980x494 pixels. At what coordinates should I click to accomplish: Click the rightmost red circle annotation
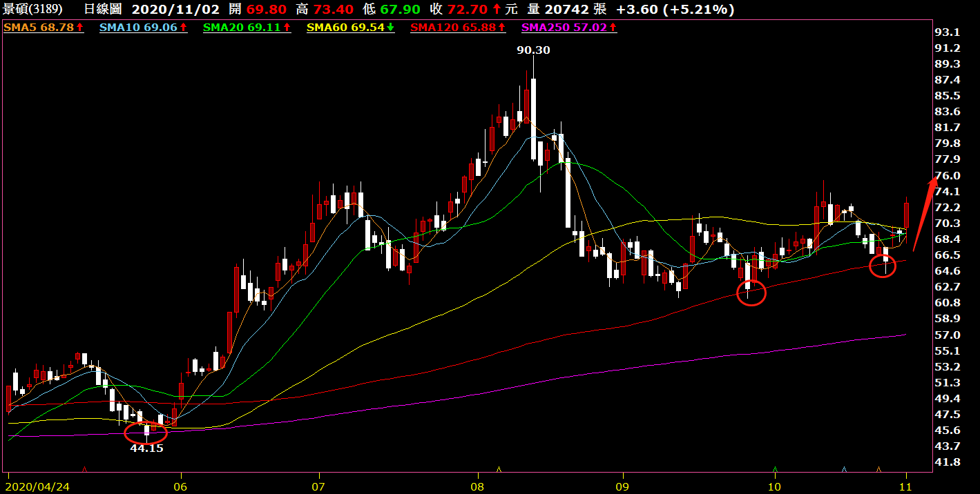[x=883, y=266]
